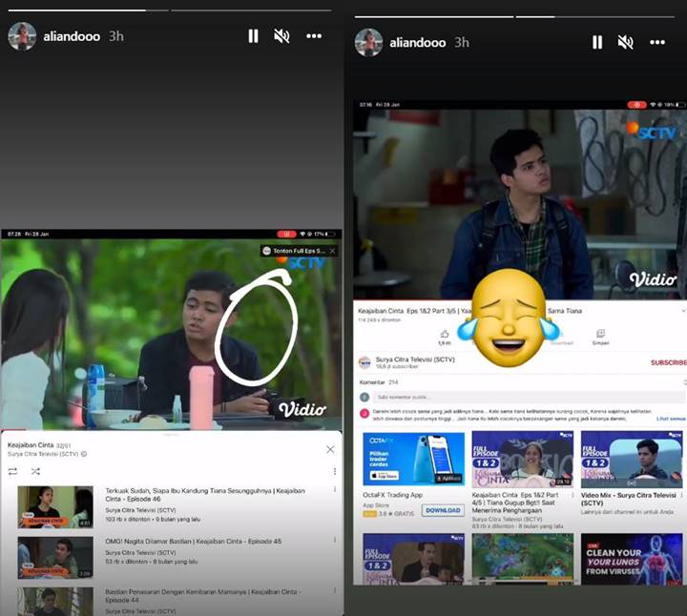687x616 pixels.
Task: Toggle playlist repeat in Keajaiban Cinta panel
Action: [12, 471]
